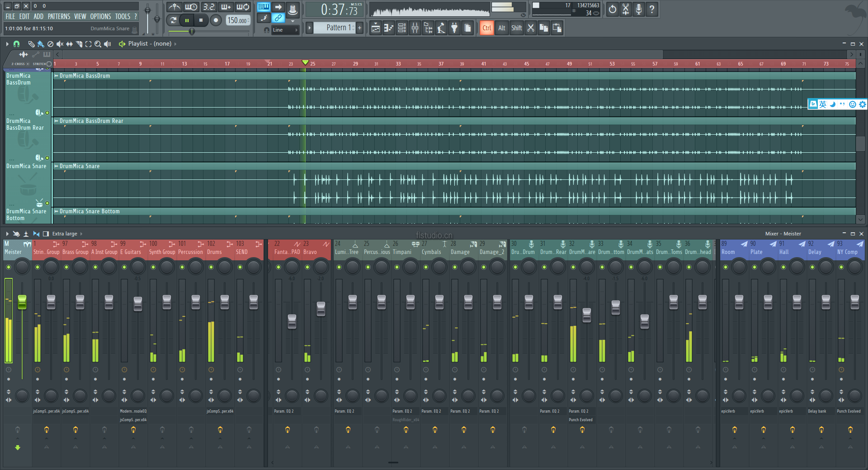Open the Mixer shortcut icon
This screenshot has width=868, height=470.
(415, 28)
